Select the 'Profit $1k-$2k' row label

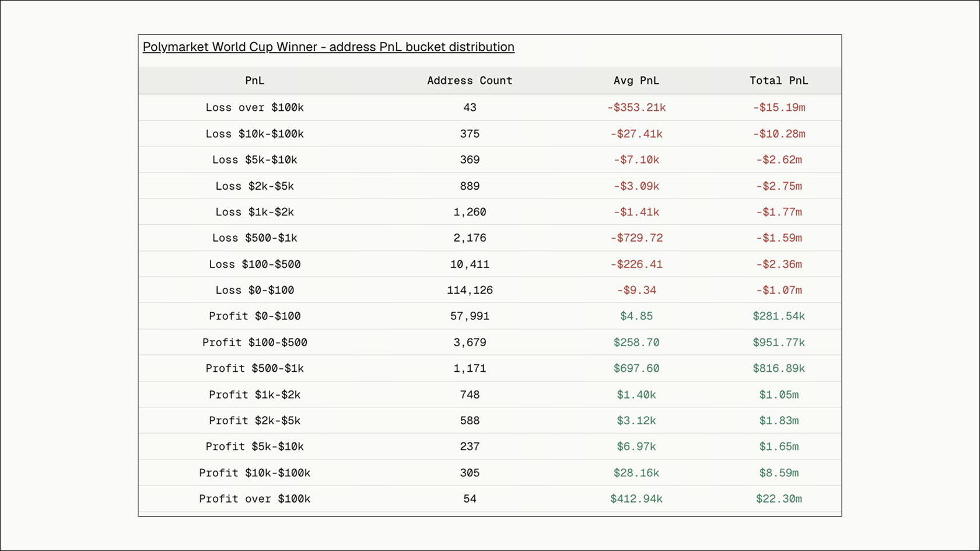click(255, 395)
